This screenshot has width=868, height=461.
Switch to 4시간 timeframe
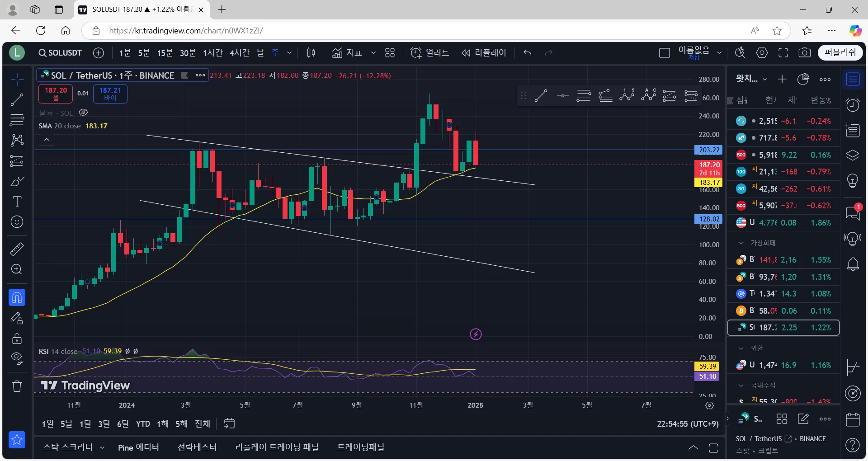[x=240, y=53]
